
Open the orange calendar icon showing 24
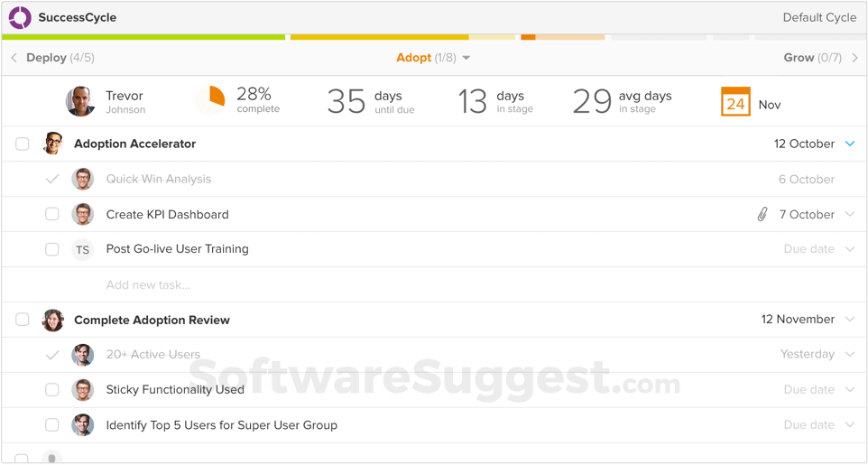click(x=735, y=102)
